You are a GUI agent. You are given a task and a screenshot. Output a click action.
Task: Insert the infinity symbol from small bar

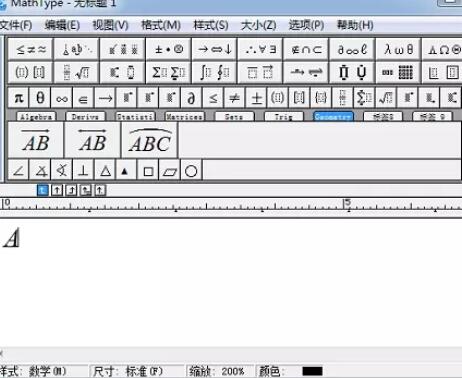[62, 98]
